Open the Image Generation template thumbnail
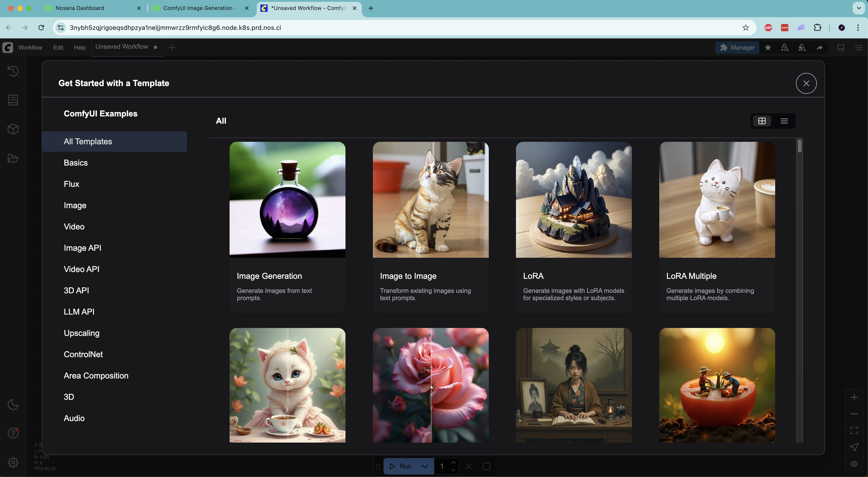868x477 pixels. point(287,200)
